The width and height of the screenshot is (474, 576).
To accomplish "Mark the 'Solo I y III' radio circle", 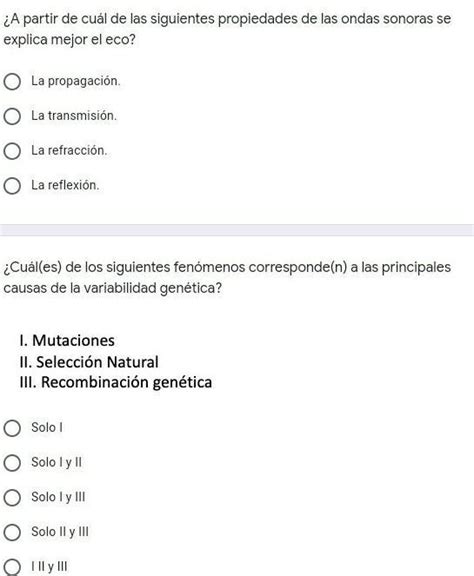I will pyautogui.click(x=12, y=497).
